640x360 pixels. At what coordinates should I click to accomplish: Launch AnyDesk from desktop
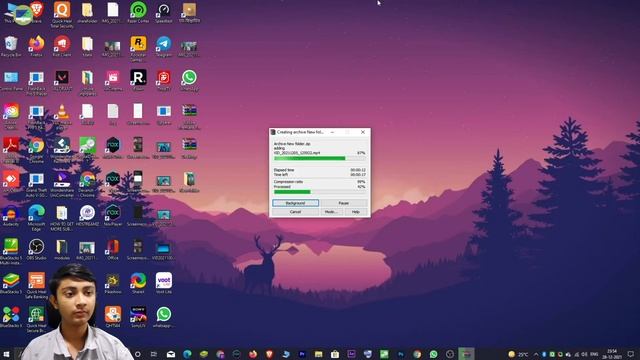[11, 182]
